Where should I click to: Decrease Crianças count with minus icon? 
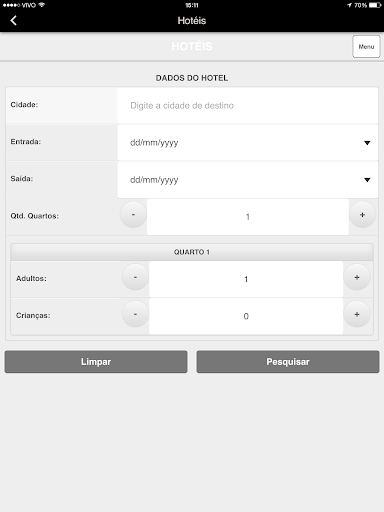(135, 314)
